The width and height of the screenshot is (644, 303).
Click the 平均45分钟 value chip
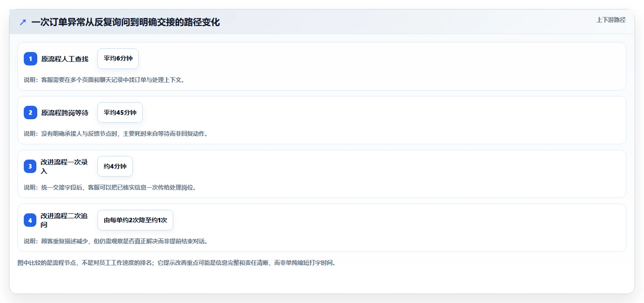point(120,113)
